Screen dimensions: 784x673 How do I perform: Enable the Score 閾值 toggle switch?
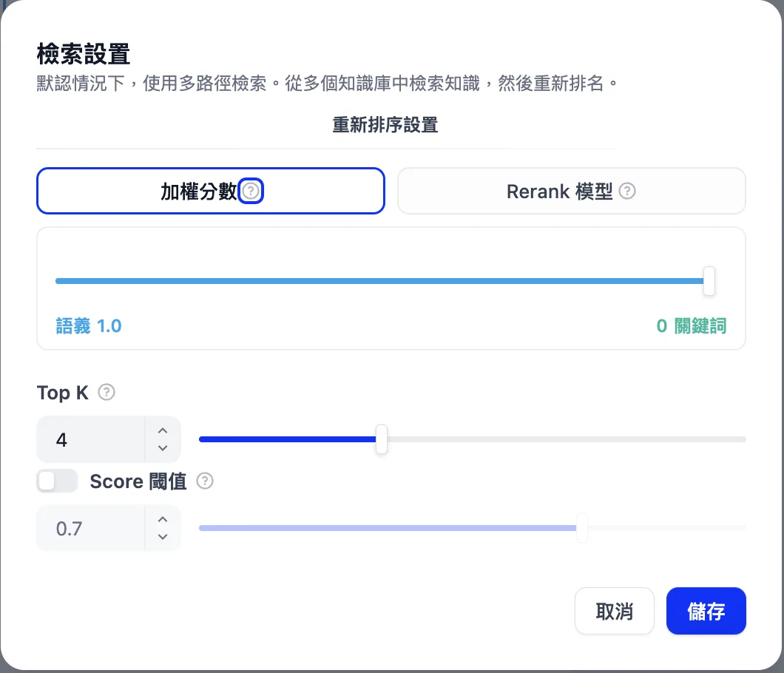pyautogui.click(x=57, y=481)
